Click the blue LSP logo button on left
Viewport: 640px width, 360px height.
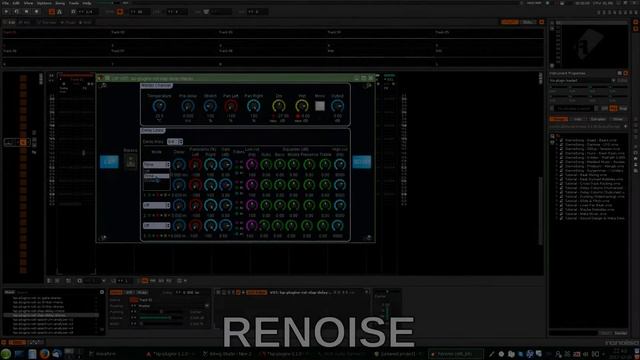[109, 162]
